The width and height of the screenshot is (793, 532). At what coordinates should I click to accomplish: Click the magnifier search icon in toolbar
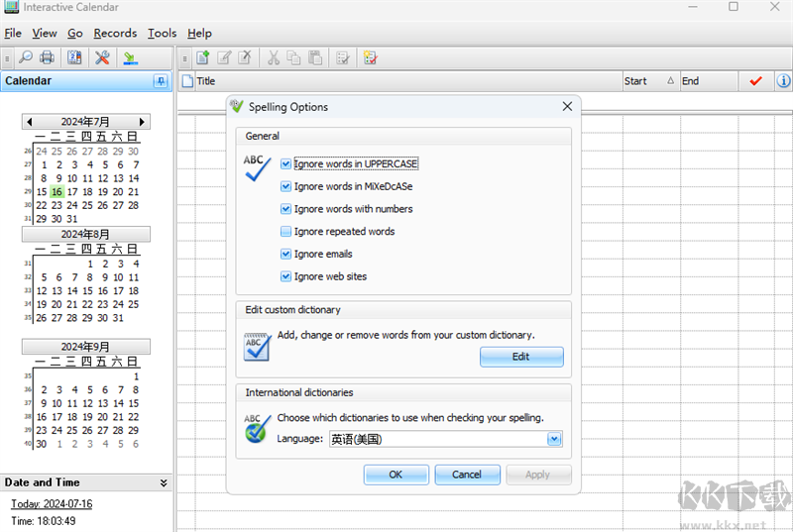[27, 57]
